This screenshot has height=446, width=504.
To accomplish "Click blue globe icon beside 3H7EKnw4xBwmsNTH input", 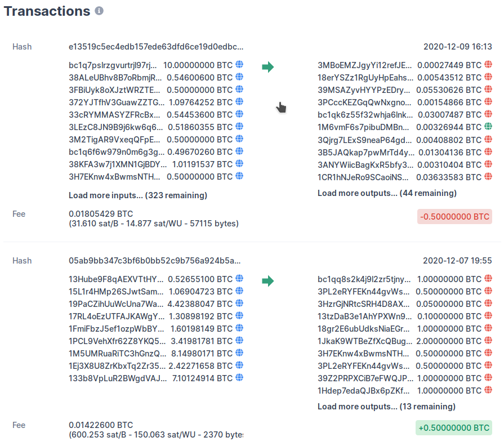I will 239,176.
